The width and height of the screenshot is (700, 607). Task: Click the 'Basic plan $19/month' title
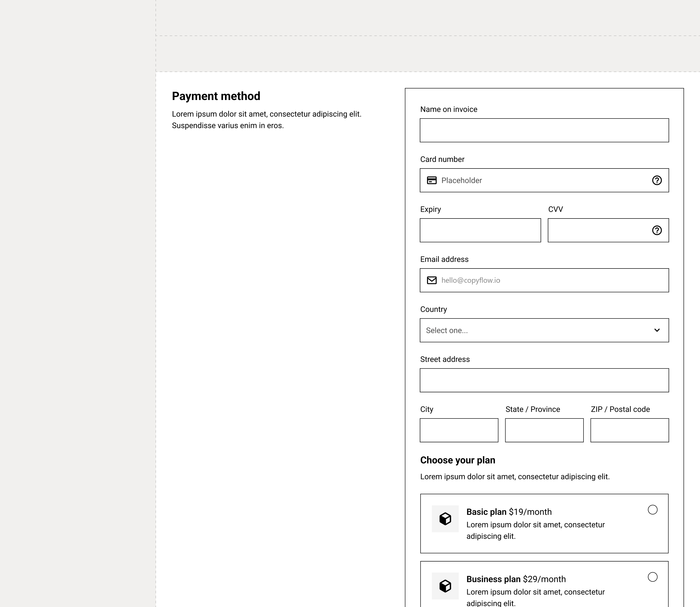click(509, 512)
